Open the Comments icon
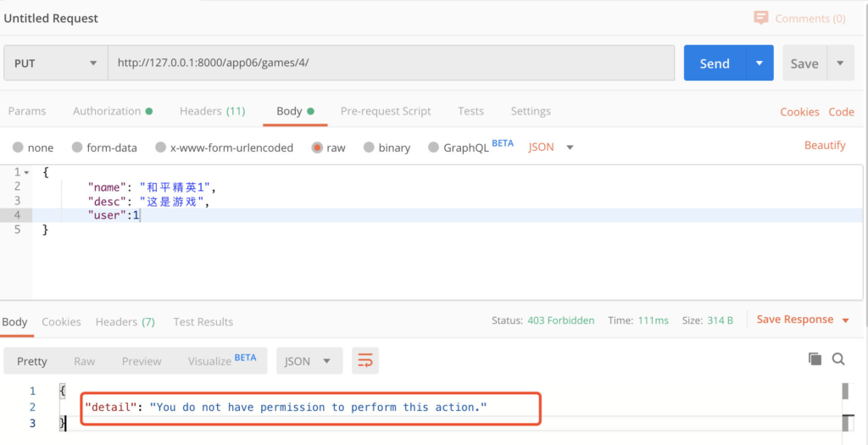The image size is (868, 445). (761, 19)
